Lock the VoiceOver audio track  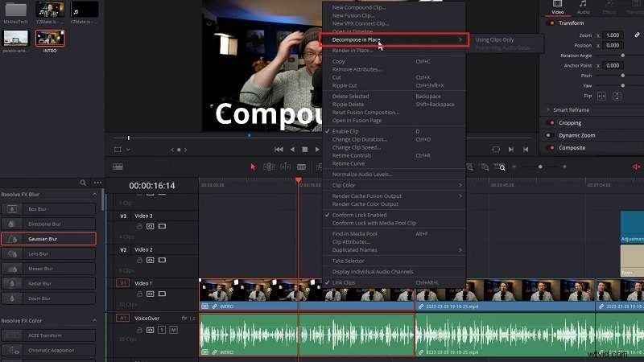point(139,330)
